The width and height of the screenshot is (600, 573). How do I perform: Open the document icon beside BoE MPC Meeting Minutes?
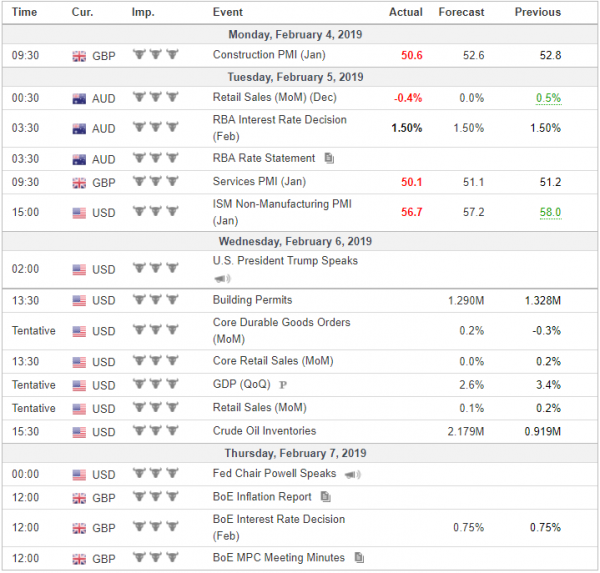359,557
